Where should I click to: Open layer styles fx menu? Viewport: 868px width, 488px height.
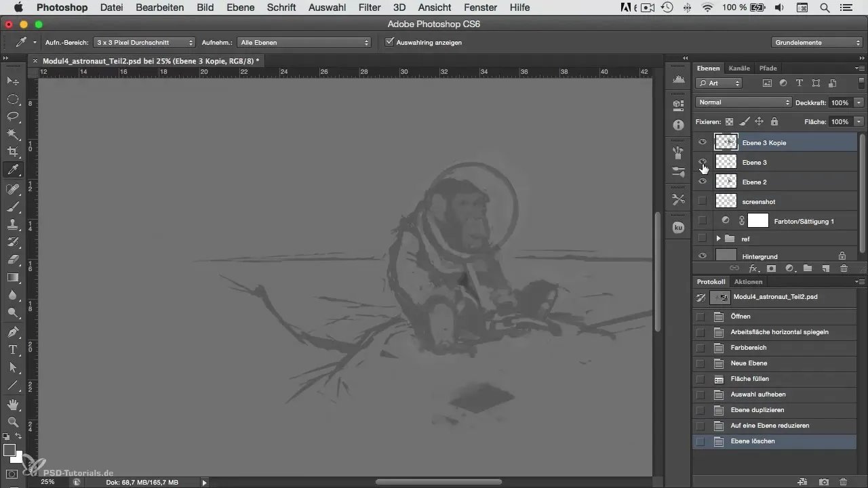753,268
